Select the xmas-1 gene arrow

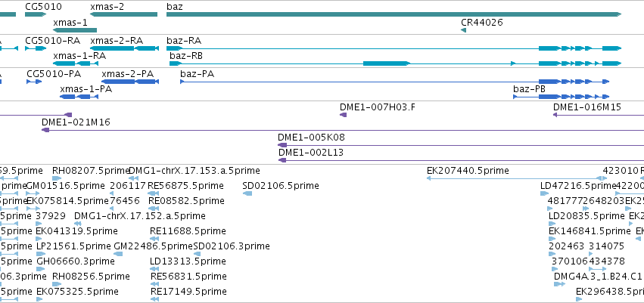pos(75,30)
